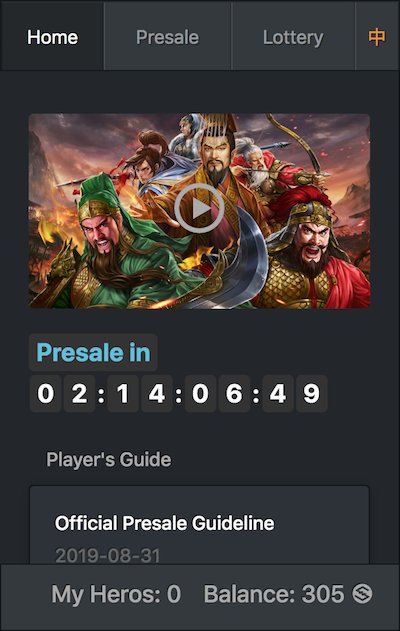The image size is (400, 631).
Task: Switch language with the orange 中 icon
Action: (x=377, y=37)
